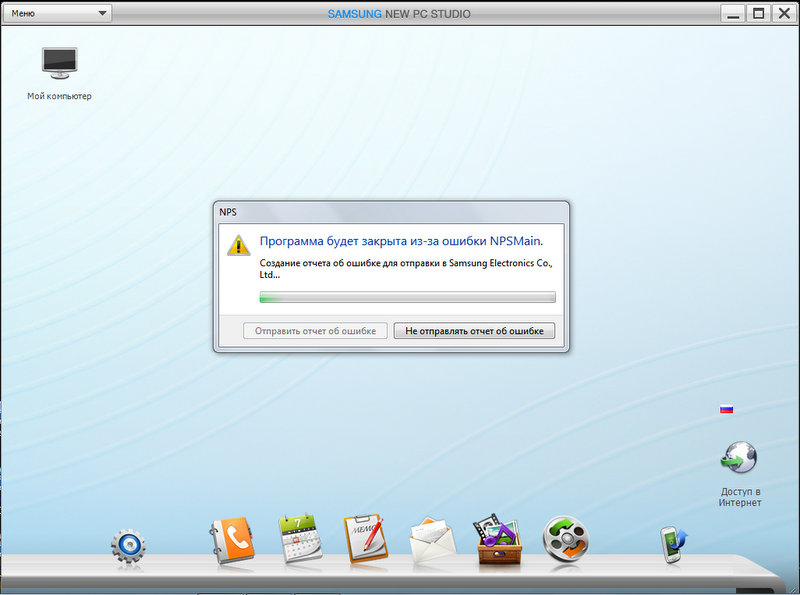Click the error report progress bar
Viewport: 800px width, 595px height.
pyautogui.click(x=407, y=297)
